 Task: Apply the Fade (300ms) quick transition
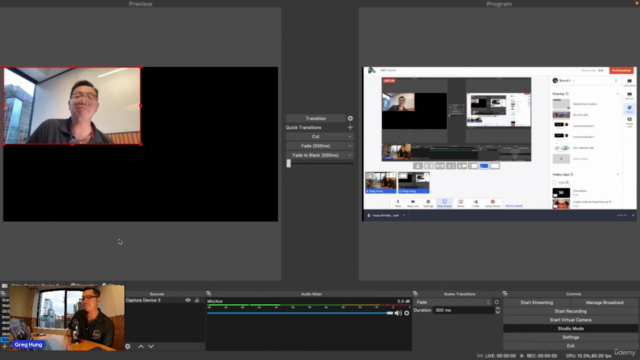(x=316, y=146)
